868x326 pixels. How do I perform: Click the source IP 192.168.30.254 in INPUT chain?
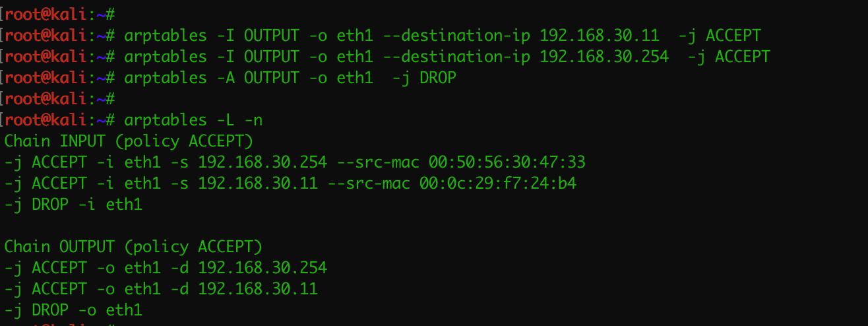click(x=263, y=162)
